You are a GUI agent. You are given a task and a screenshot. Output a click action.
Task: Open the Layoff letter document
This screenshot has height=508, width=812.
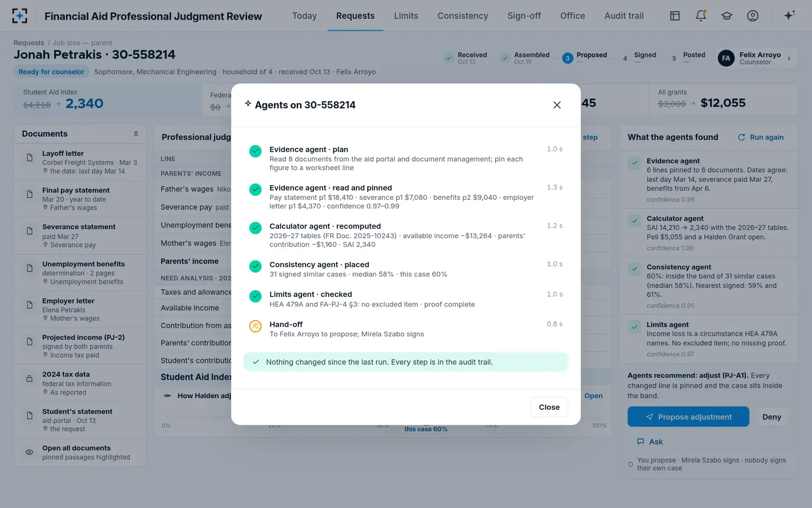(80, 162)
